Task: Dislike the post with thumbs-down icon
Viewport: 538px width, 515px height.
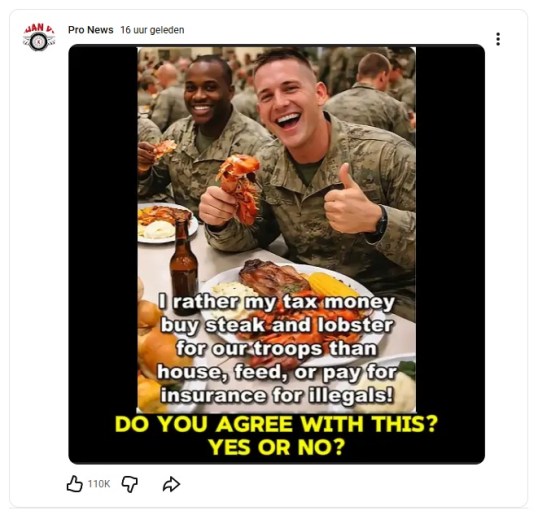Action: (x=129, y=484)
